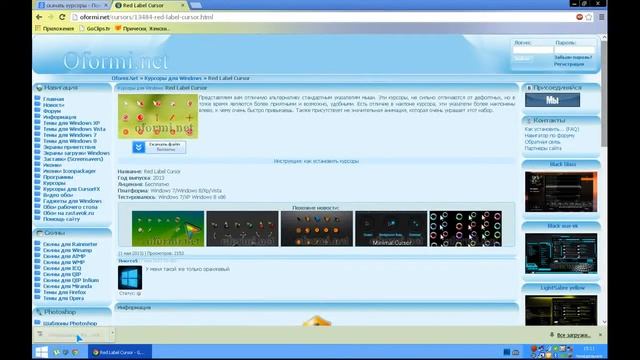Open Темы для Windows 8

pyautogui.click(x=70, y=141)
